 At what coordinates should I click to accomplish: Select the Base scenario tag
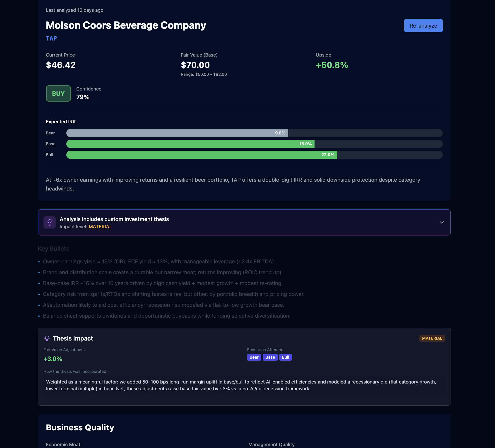270,357
